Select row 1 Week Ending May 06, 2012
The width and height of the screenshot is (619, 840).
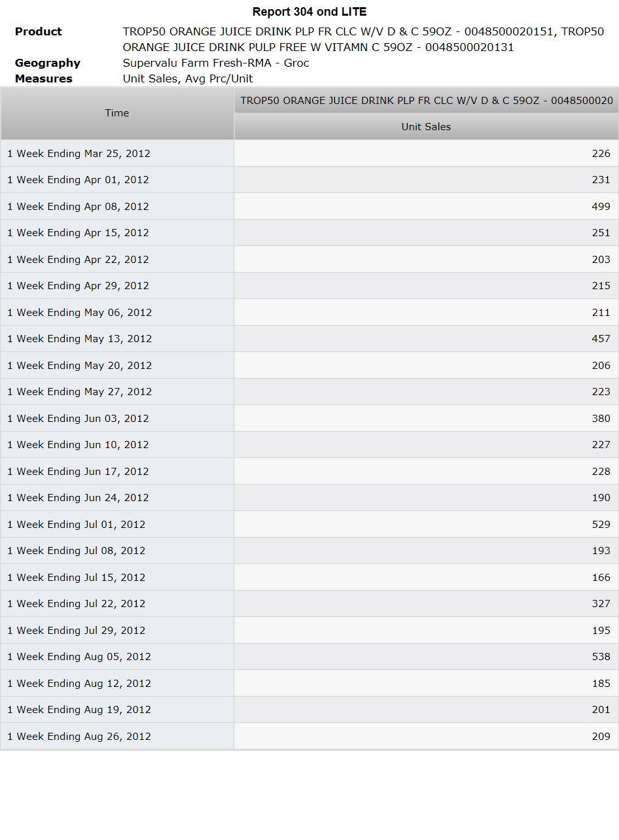309,312
